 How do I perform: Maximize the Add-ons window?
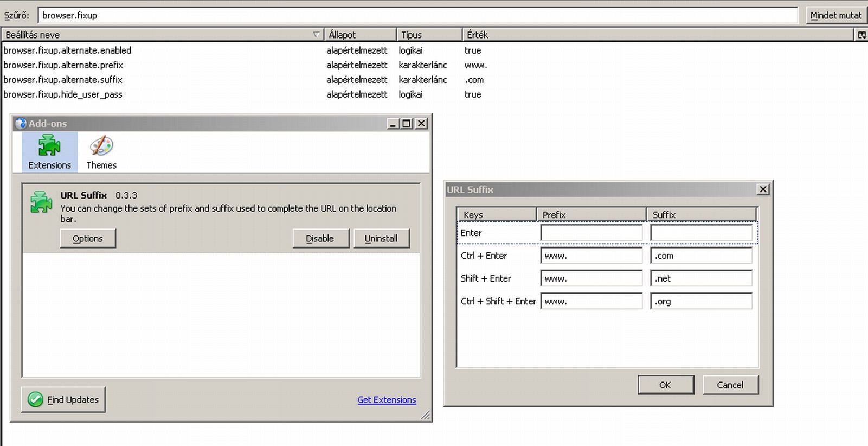(x=407, y=124)
